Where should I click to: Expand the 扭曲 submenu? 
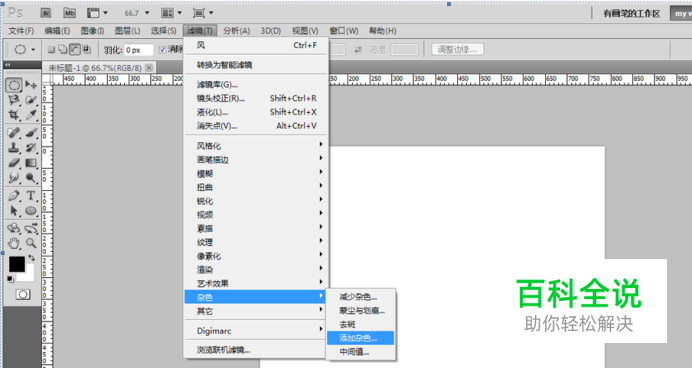[x=256, y=187]
